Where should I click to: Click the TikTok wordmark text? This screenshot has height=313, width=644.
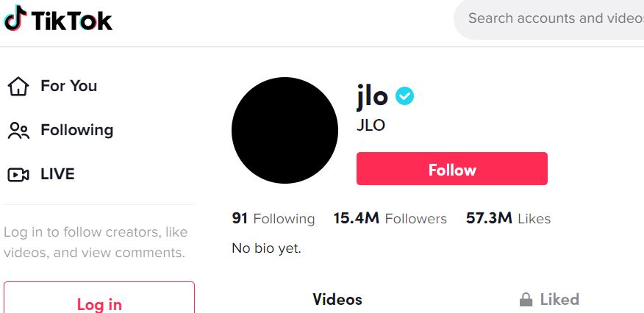[x=71, y=21]
